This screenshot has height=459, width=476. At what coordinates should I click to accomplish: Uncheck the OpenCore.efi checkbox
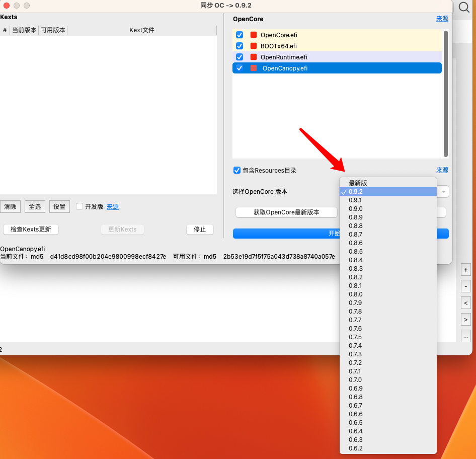pos(240,35)
